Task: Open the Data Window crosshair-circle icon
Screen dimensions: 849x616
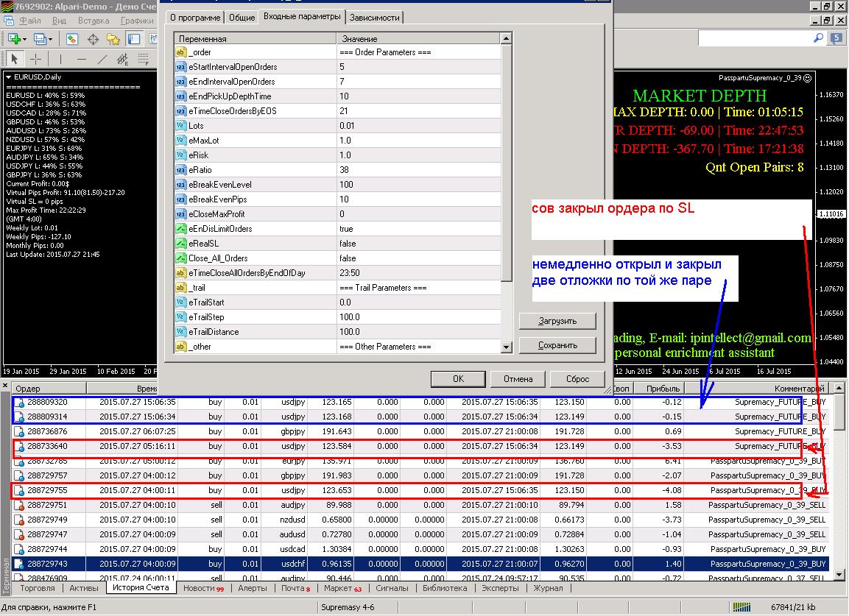Action: pos(93,39)
